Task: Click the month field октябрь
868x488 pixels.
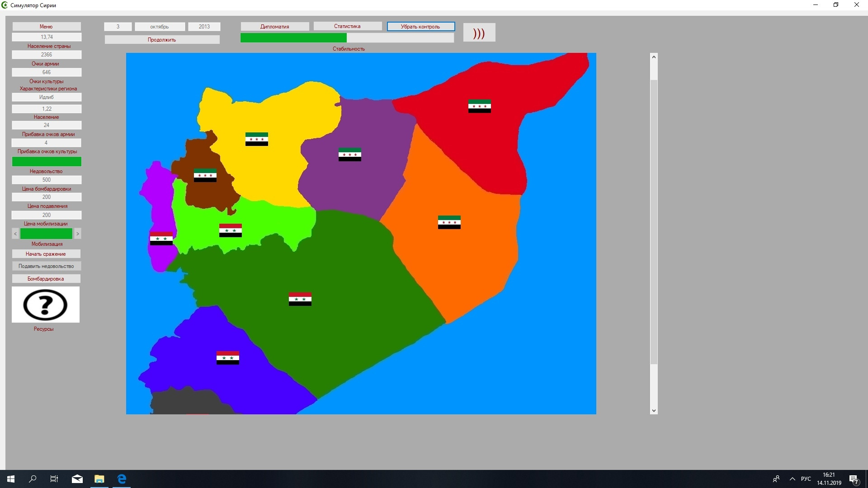Action: click(160, 27)
